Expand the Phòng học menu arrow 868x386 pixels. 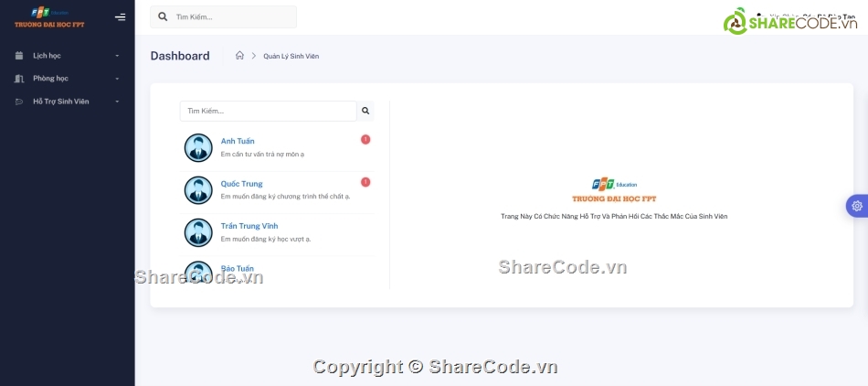point(117,79)
